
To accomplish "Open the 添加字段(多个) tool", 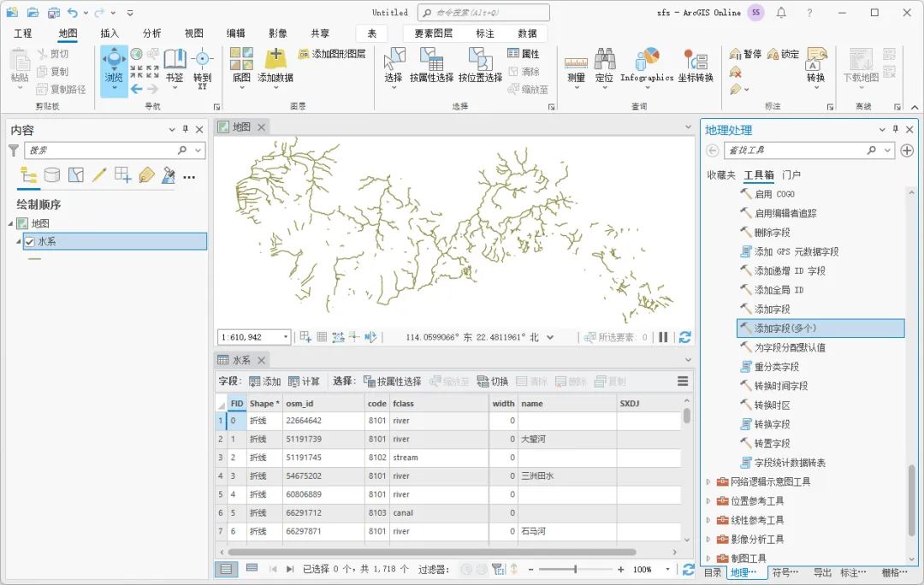I will point(820,328).
